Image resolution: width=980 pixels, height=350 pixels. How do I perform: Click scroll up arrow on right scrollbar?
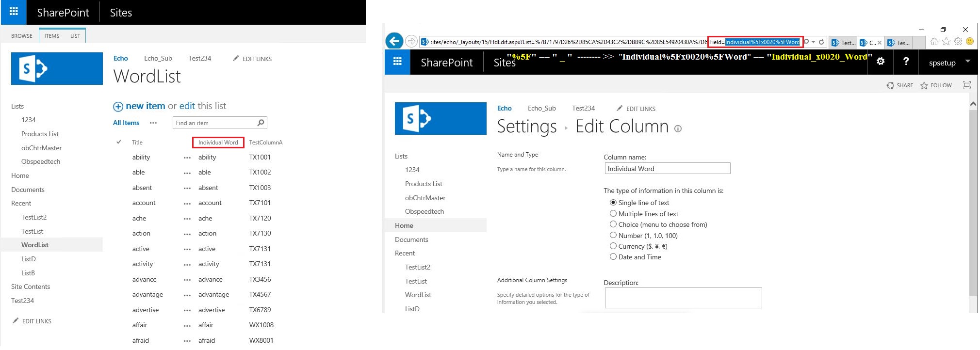[x=973, y=104]
